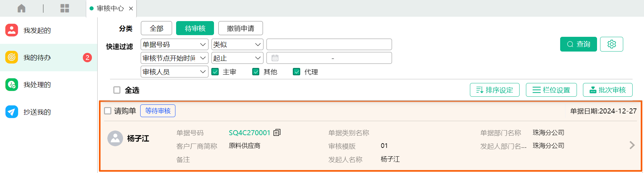Uncheck the 主审 checkbox
Viewport: 644px width, 173px height.
point(215,72)
